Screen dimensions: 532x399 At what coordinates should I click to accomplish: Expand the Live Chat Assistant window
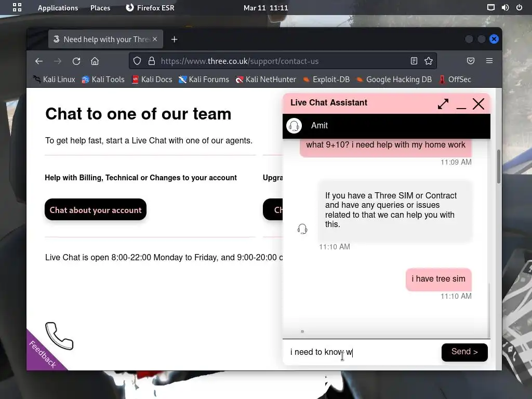[x=443, y=104]
